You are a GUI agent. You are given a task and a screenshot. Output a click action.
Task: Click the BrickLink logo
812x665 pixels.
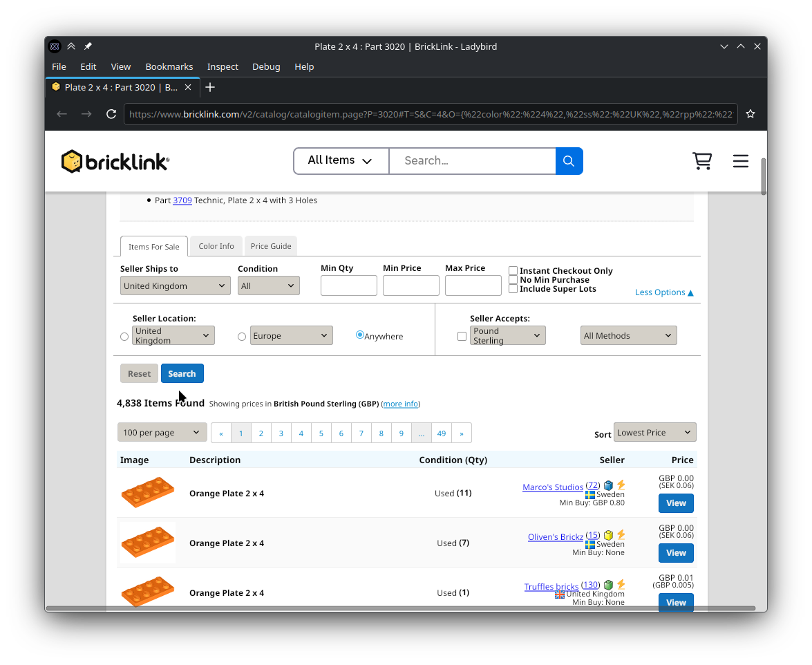pyautogui.click(x=115, y=162)
